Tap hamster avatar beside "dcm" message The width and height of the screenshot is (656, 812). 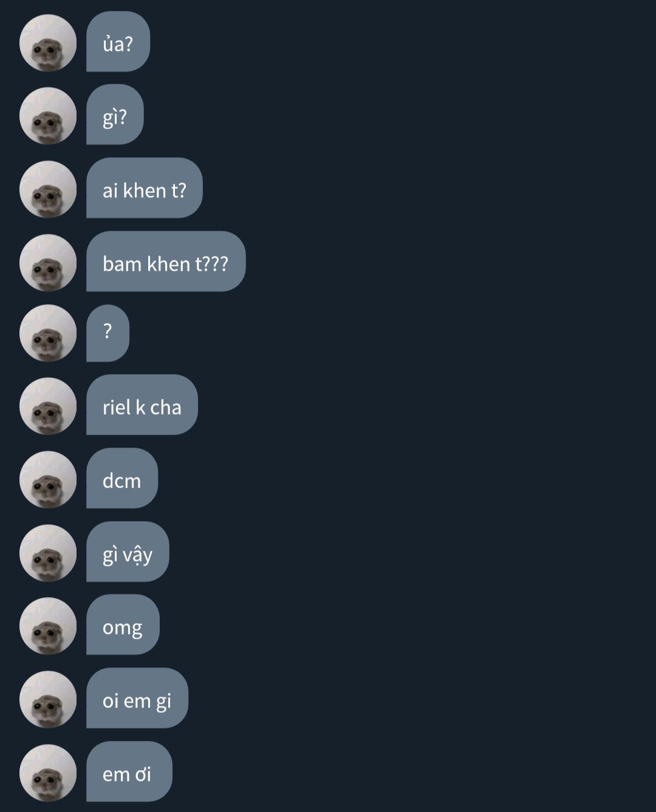coord(48,480)
